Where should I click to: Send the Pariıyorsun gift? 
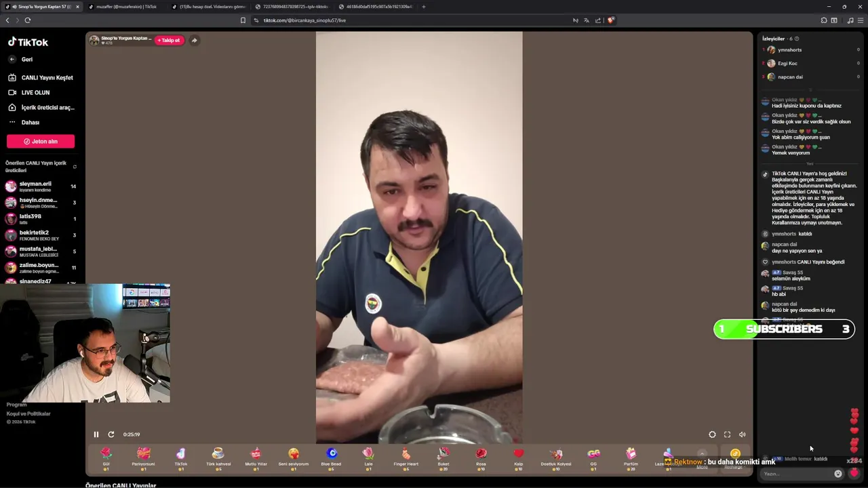(x=143, y=458)
